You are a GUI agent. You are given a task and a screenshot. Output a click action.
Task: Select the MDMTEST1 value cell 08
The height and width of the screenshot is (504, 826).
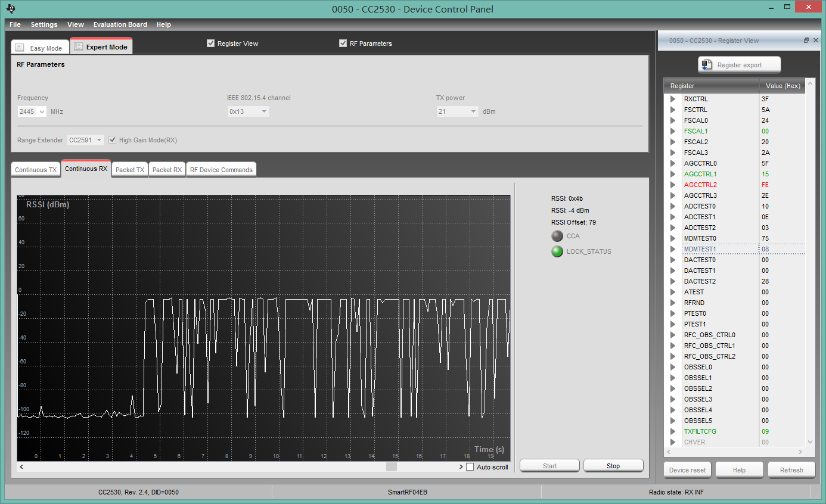[x=782, y=249]
